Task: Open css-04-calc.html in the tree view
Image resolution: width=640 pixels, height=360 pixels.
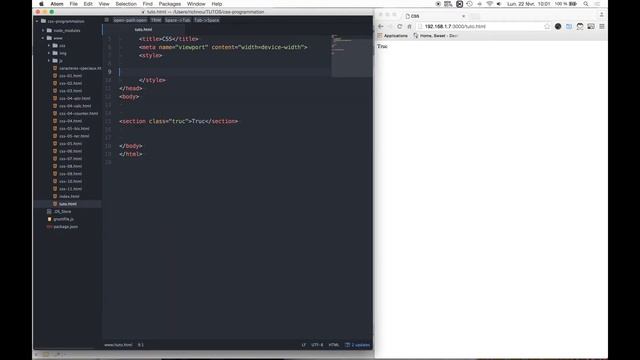Action: tap(75, 106)
